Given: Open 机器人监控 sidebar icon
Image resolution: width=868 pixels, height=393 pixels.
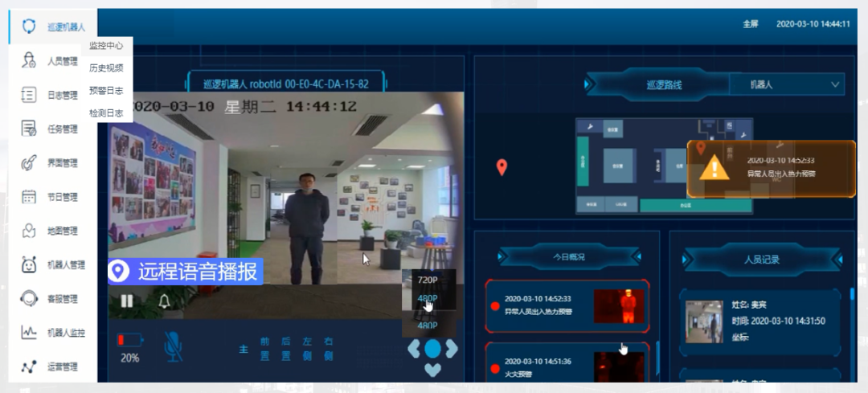Looking at the screenshot, I should (30, 332).
